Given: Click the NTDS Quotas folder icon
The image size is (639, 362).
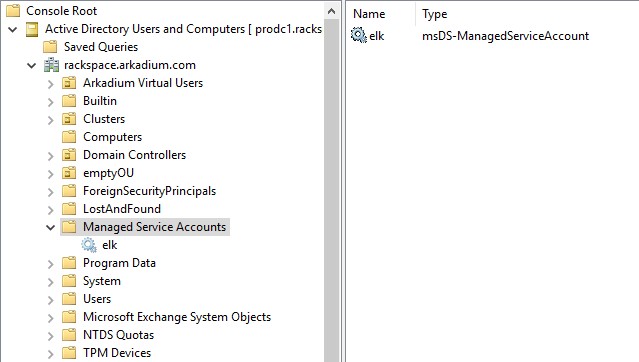Looking at the screenshot, I should [x=69, y=335].
